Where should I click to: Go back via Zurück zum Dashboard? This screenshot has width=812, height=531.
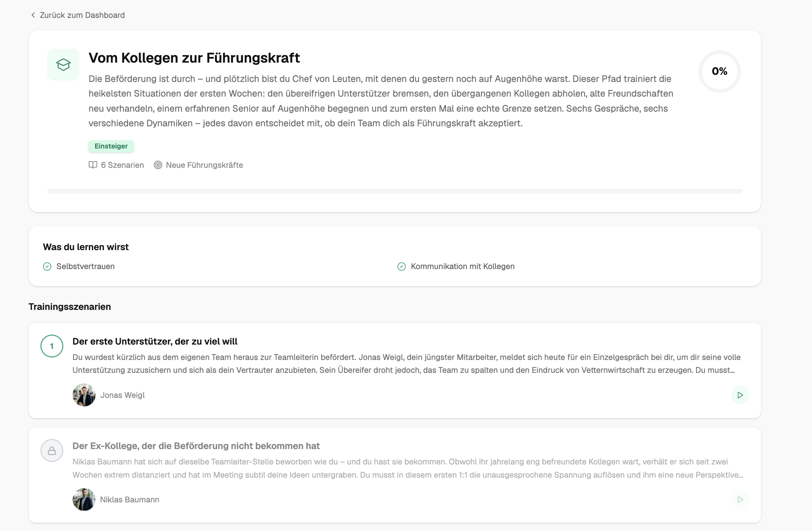click(82, 15)
